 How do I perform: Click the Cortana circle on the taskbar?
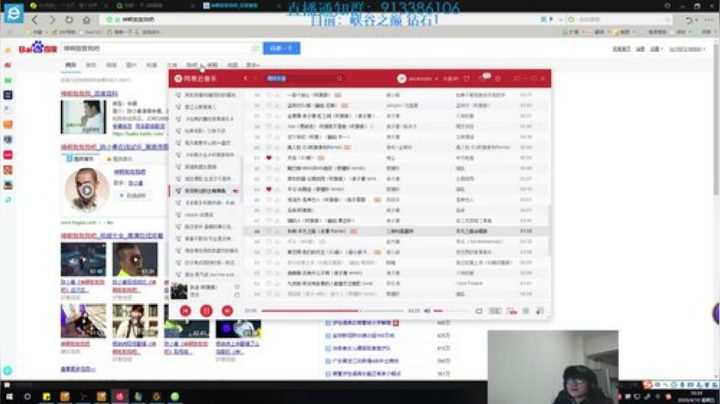click(x=27, y=396)
